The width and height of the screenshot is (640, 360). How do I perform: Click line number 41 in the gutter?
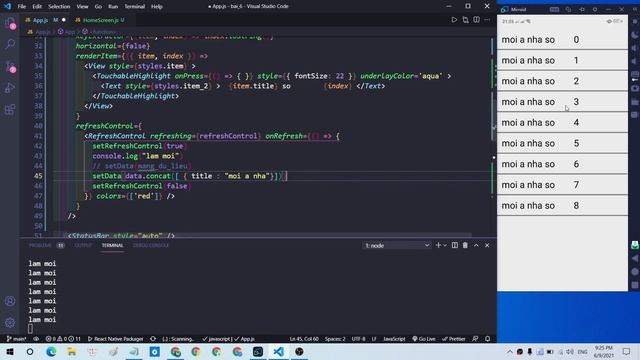[x=38, y=136]
